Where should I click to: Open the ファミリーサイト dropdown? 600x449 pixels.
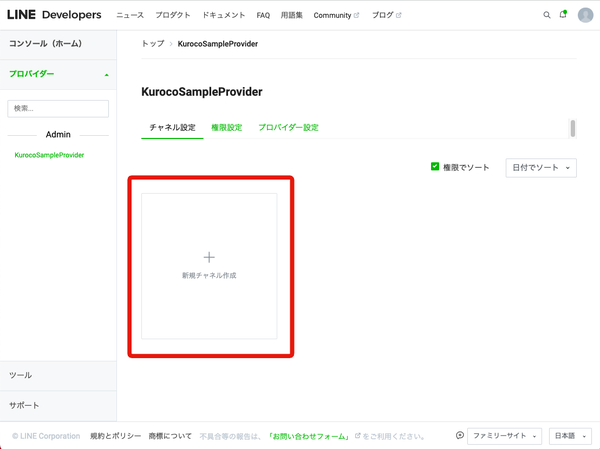coord(504,436)
